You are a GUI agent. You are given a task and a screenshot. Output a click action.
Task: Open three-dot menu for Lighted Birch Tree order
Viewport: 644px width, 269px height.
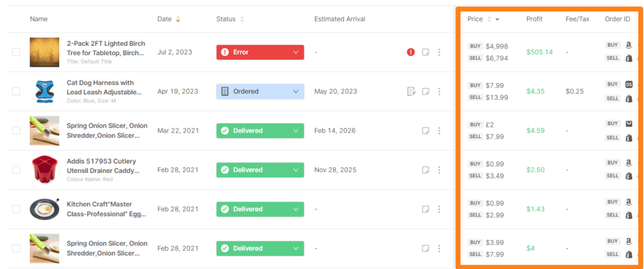pos(439,52)
